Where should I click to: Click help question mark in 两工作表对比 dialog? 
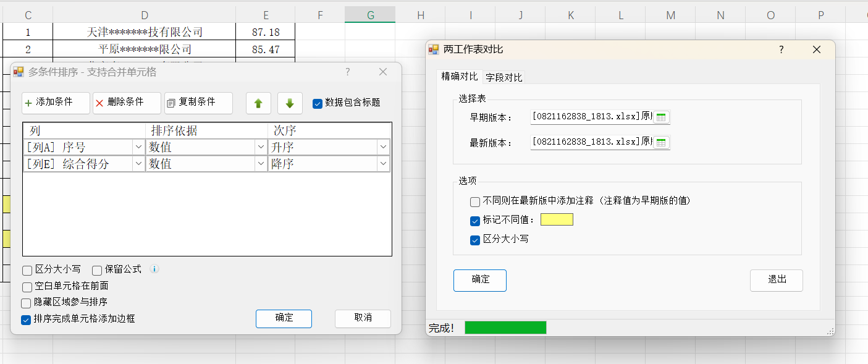tap(781, 50)
